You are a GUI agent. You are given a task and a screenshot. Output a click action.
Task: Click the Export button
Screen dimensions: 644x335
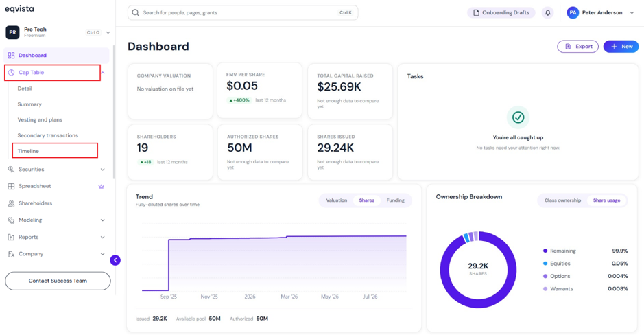pos(577,47)
